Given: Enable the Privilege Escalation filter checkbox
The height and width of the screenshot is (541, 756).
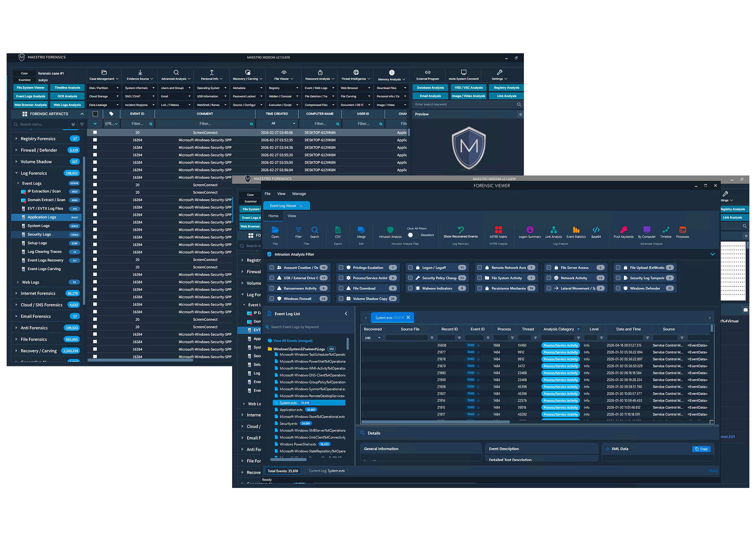Looking at the screenshot, I should (341, 267).
